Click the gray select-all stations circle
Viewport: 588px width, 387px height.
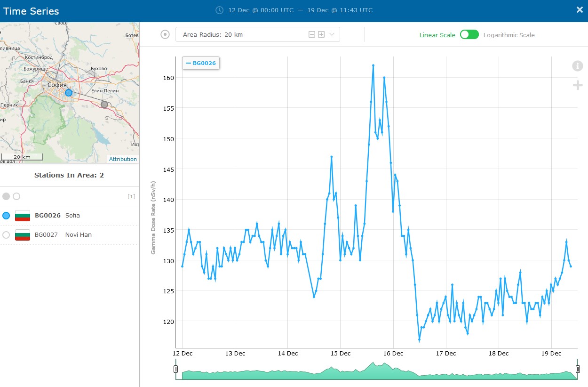click(6, 196)
